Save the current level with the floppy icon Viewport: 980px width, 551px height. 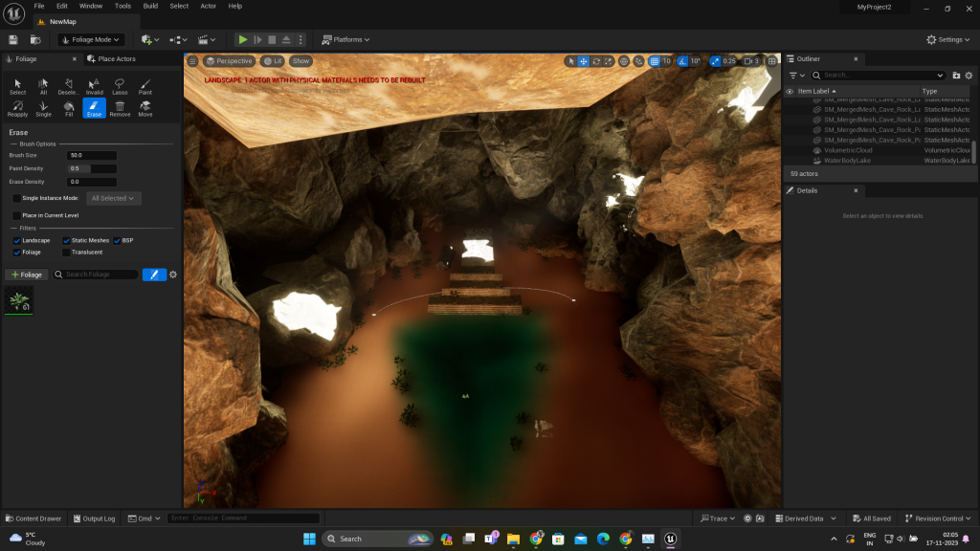pos(13,39)
